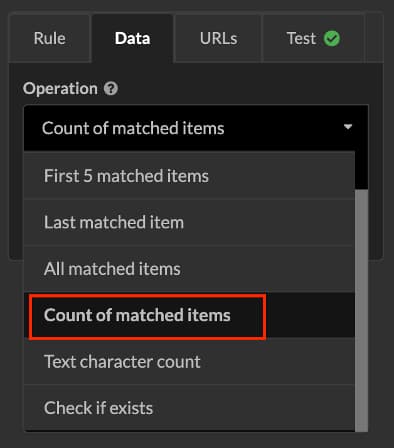
Task: Open the URLs tab
Action: (x=218, y=38)
